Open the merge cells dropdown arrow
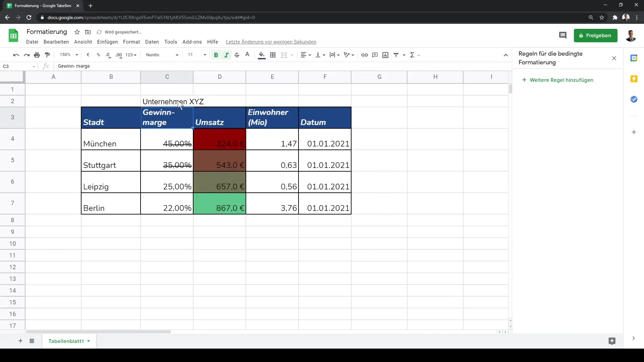The width and height of the screenshot is (644, 362). click(x=292, y=55)
